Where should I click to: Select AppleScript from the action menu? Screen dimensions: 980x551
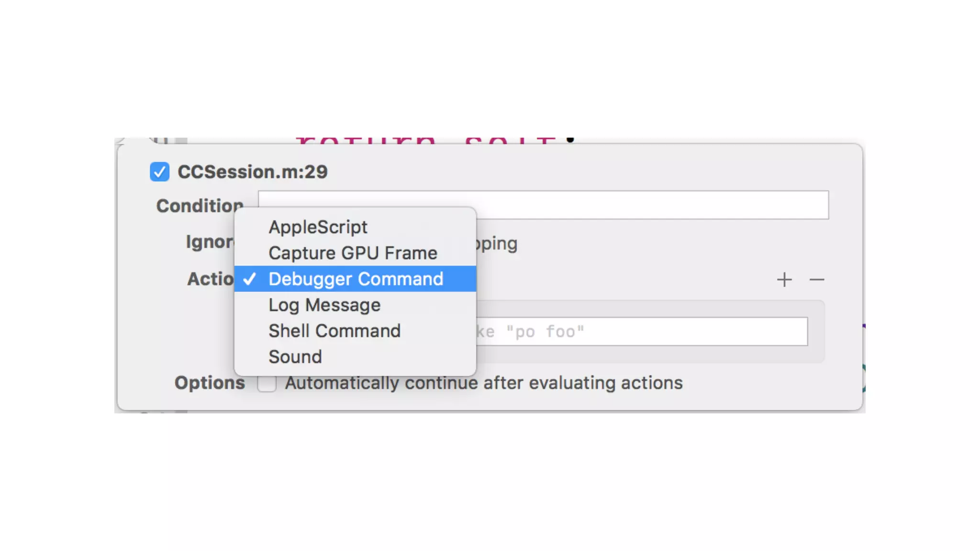[318, 227]
